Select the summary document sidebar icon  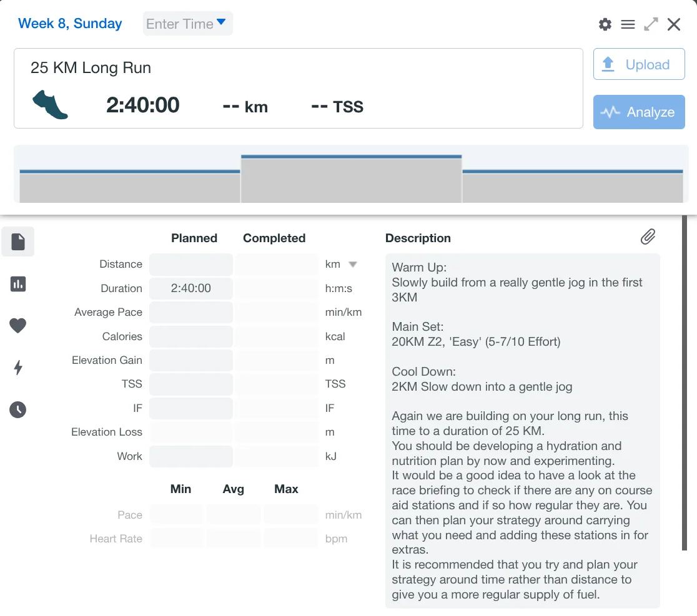18,242
